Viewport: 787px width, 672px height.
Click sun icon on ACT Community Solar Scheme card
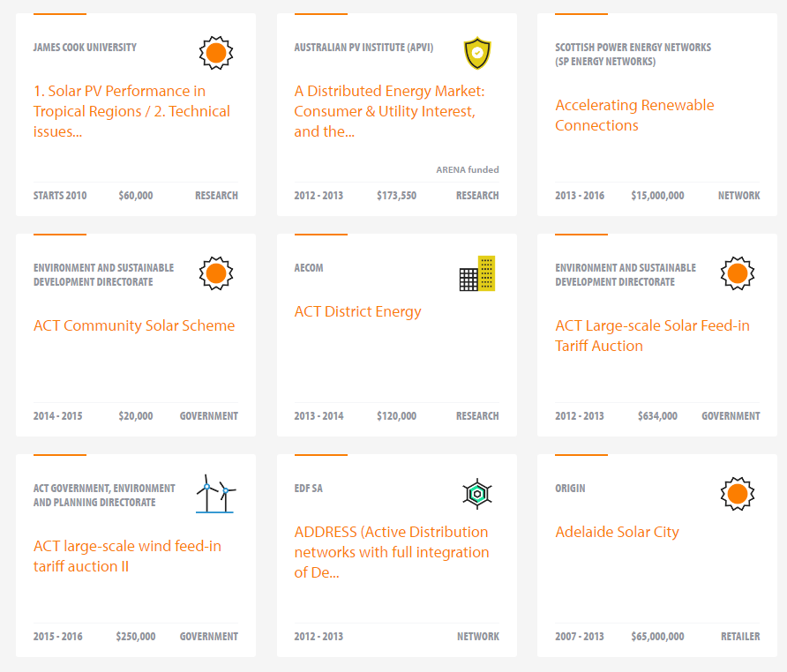(216, 273)
